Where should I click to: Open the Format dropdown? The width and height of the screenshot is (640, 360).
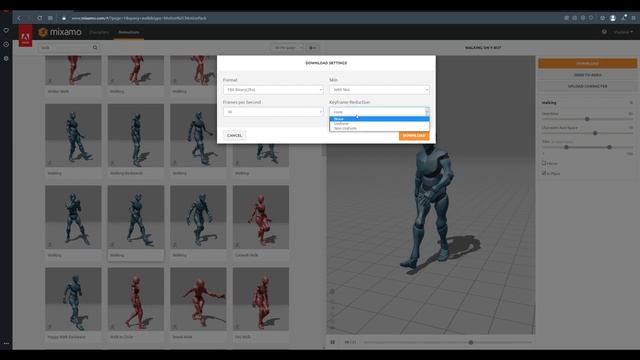pyautogui.click(x=273, y=89)
